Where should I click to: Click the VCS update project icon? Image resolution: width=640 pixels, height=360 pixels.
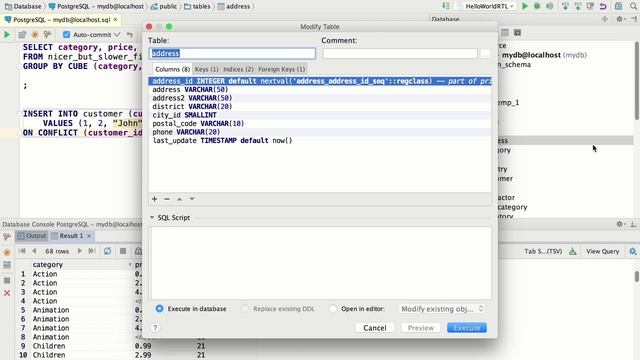565,6
